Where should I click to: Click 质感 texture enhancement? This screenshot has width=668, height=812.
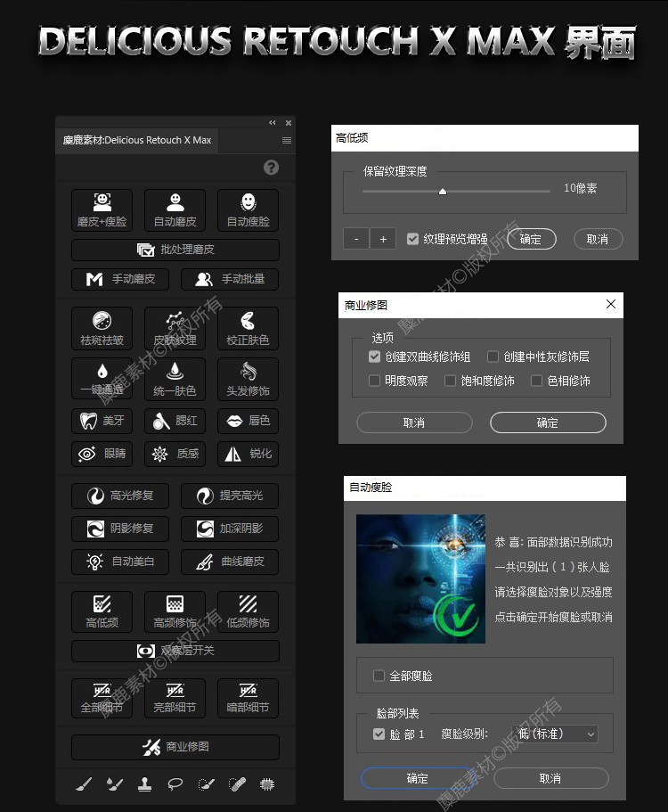tap(175, 454)
